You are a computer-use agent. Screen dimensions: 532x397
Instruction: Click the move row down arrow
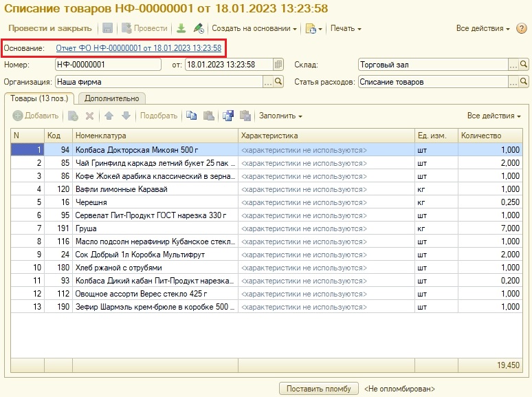(126, 116)
